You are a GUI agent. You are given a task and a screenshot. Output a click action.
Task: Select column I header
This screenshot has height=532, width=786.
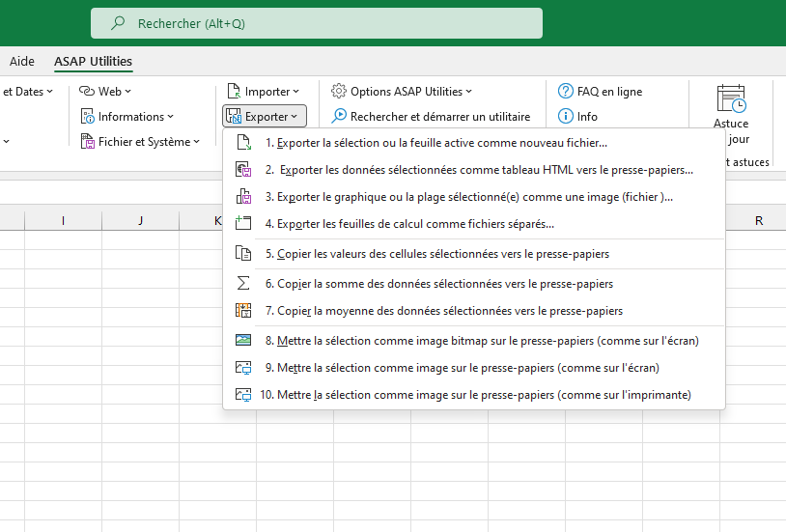63,221
